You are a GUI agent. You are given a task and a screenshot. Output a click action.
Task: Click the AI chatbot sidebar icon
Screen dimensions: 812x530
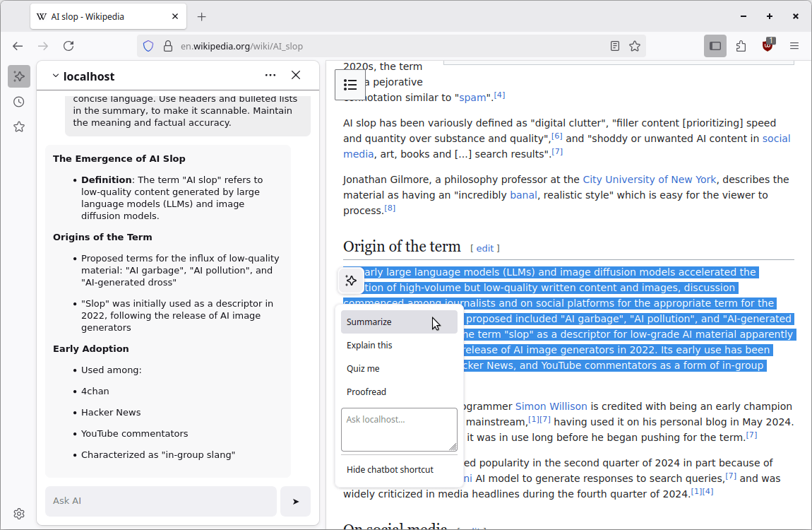click(x=19, y=76)
